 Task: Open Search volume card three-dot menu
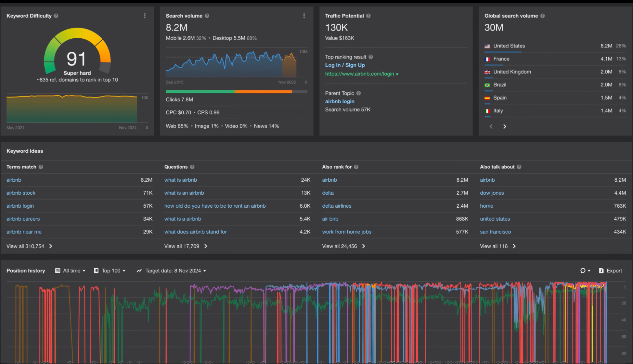pyautogui.click(x=304, y=16)
